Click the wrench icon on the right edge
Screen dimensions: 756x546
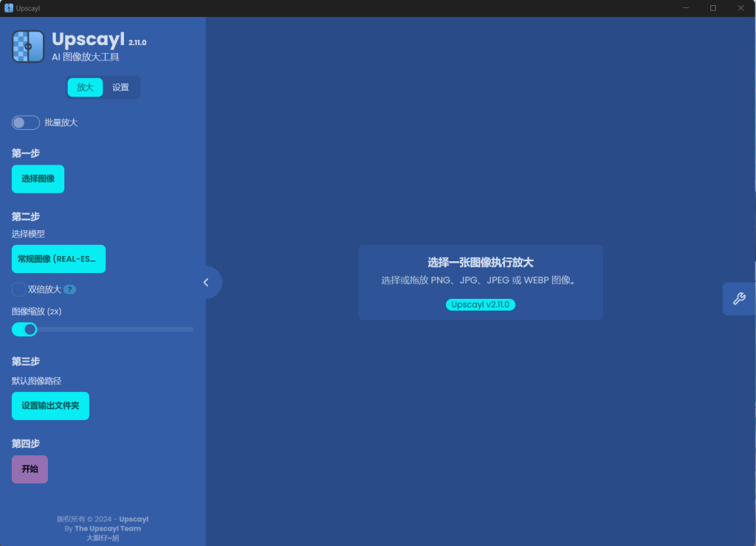tap(738, 299)
